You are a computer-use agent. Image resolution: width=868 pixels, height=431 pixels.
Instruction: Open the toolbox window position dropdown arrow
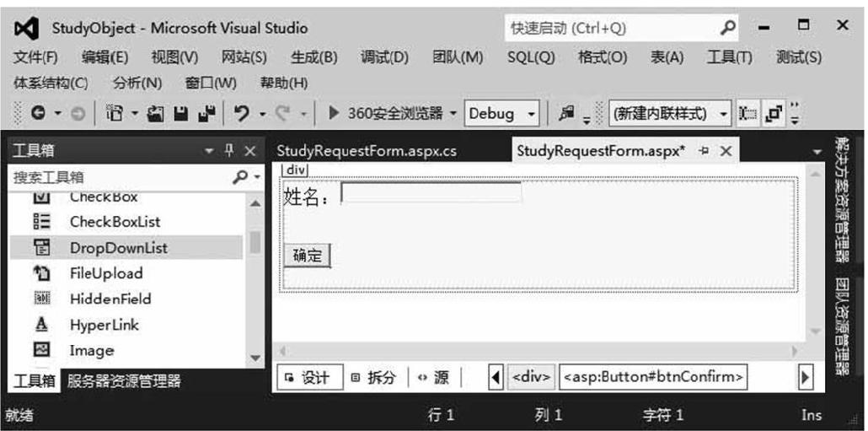209,151
